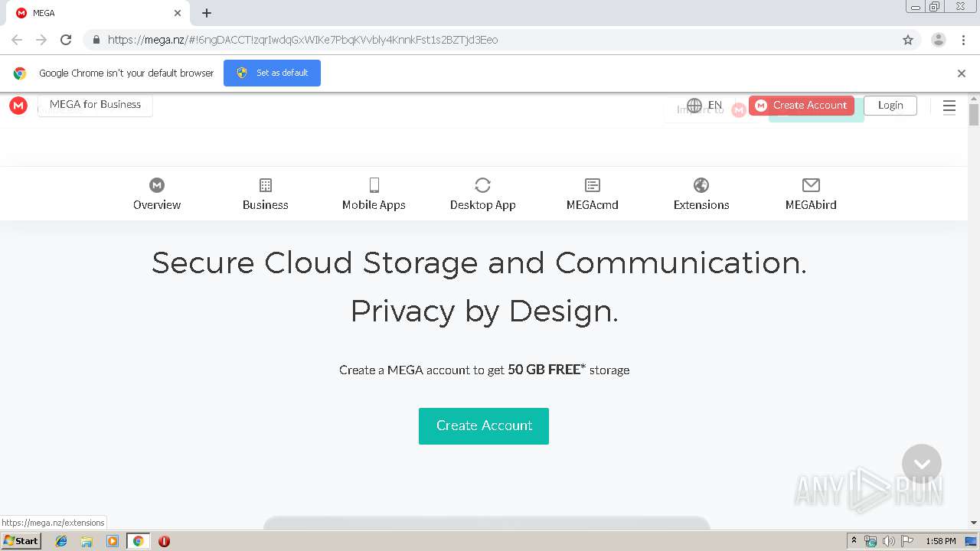Select the MEGAbird tab label
980x551 pixels.
[x=811, y=205]
